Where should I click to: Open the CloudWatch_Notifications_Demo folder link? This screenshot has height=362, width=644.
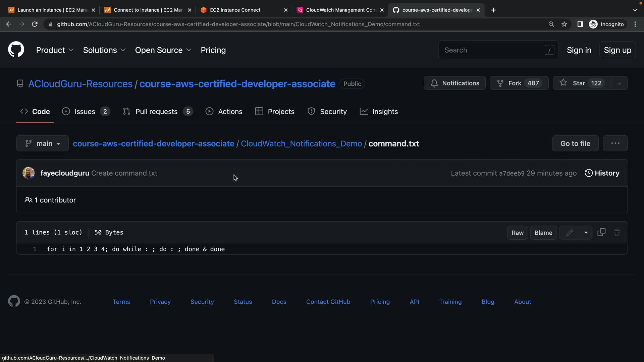[x=301, y=143]
